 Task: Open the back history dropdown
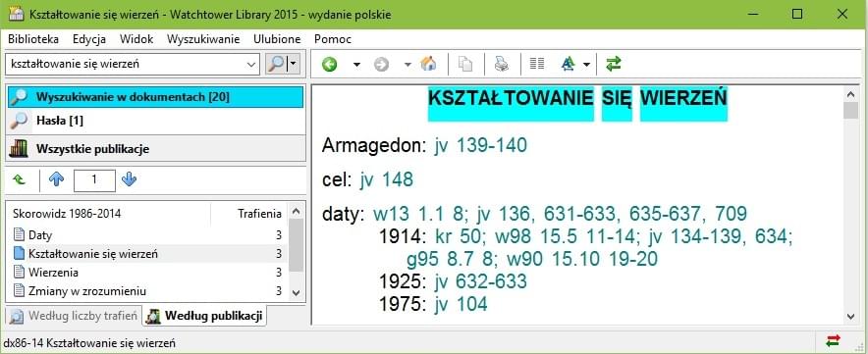click(x=356, y=65)
